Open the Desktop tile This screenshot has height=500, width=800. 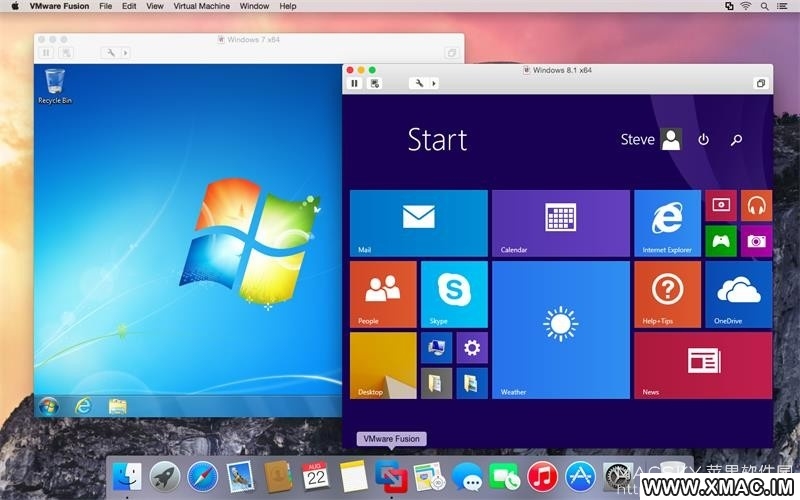[x=383, y=366]
